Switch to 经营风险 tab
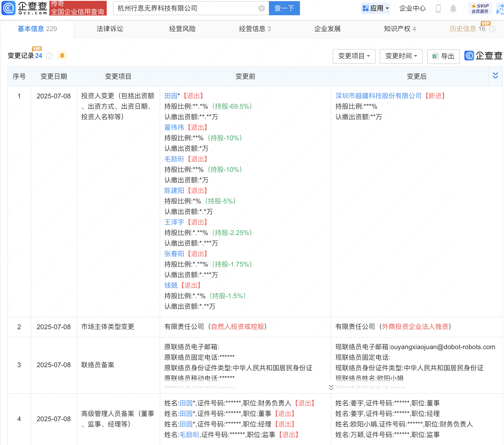 [182, 29]
